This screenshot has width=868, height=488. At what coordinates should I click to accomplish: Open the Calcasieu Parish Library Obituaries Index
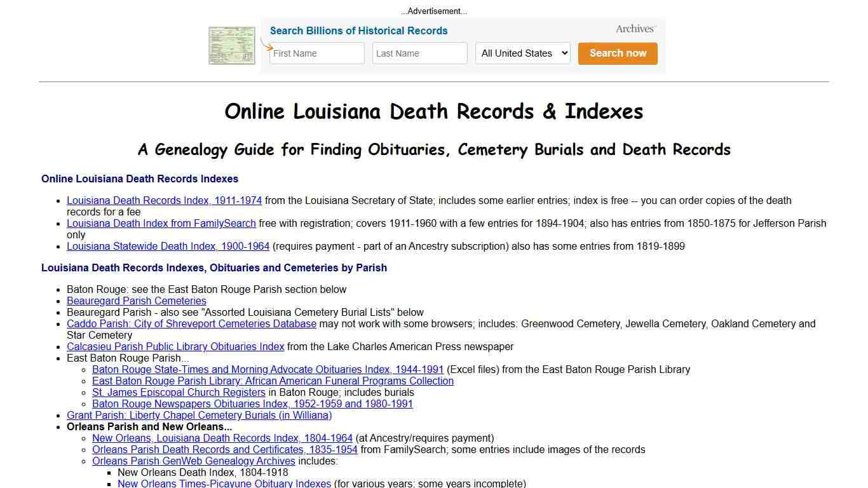[x=175, y=346]
